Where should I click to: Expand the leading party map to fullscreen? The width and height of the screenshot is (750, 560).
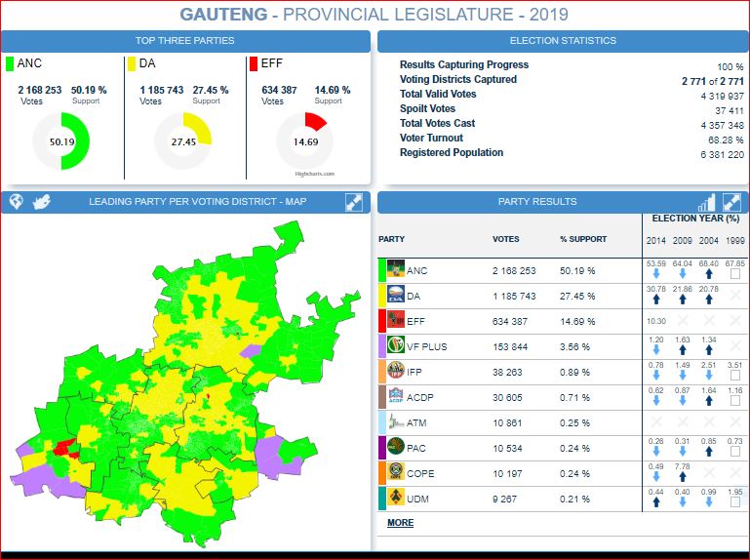pos(355,202)
